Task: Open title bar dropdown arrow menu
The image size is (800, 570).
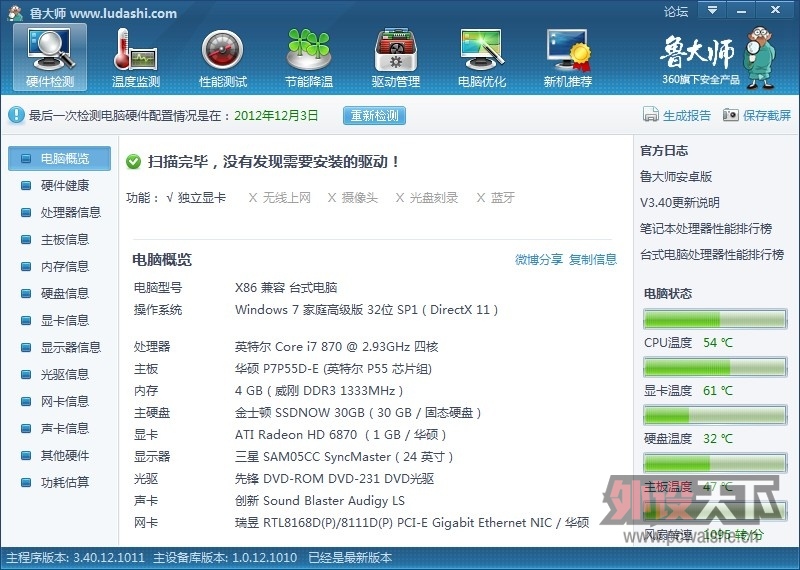Action: click(712, 10)
